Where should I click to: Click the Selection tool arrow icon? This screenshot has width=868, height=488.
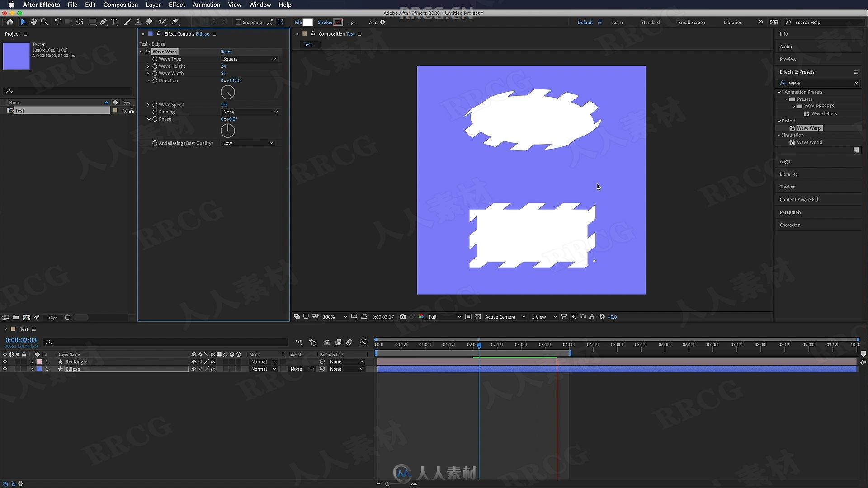click(x=22, y=22)
